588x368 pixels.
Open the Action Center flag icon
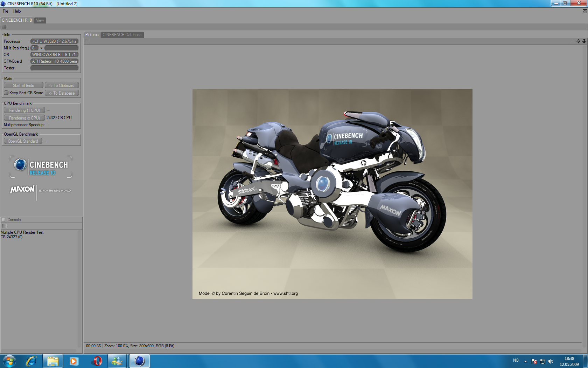pos(534,361)
